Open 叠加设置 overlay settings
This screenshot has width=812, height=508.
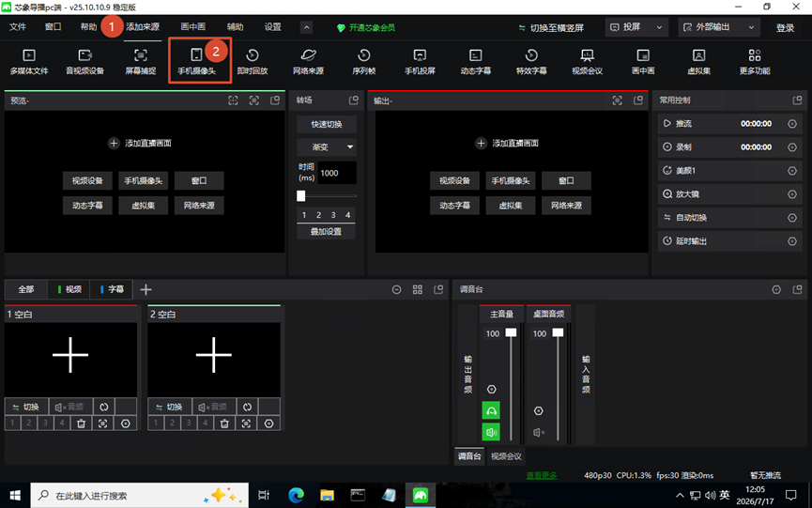tap(327, 232)
